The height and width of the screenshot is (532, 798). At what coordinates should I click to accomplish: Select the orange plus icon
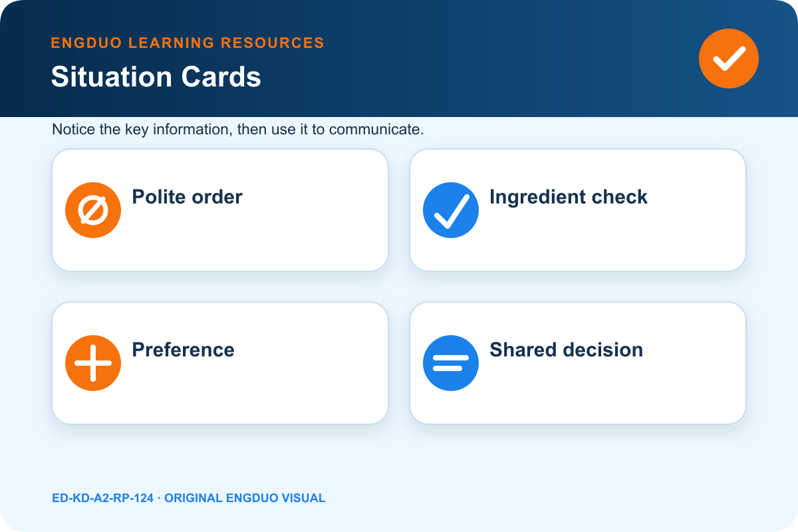click(x=93, y=363)
